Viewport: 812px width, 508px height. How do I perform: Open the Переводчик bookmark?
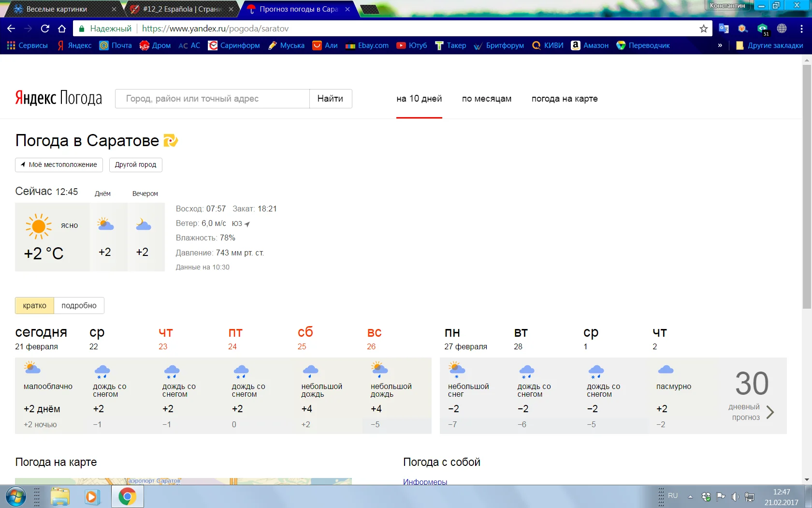pyautogui.click(x=643, y=45)
